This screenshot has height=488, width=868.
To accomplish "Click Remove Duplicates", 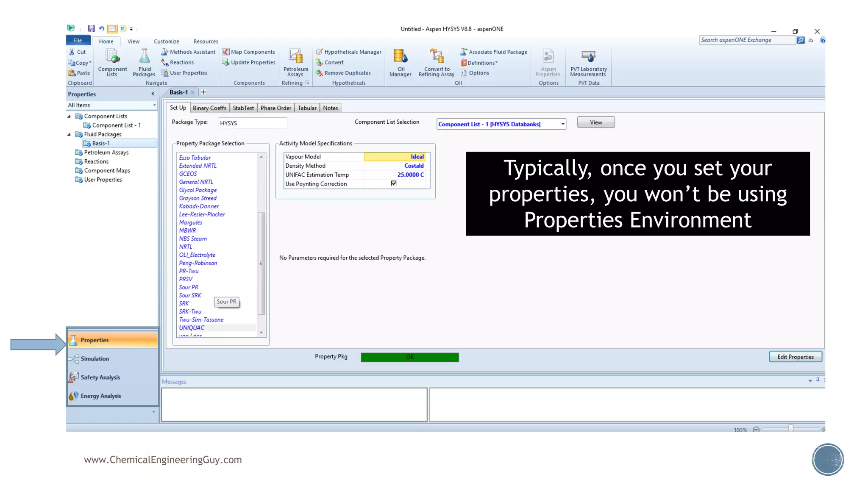I will point(343,73).
